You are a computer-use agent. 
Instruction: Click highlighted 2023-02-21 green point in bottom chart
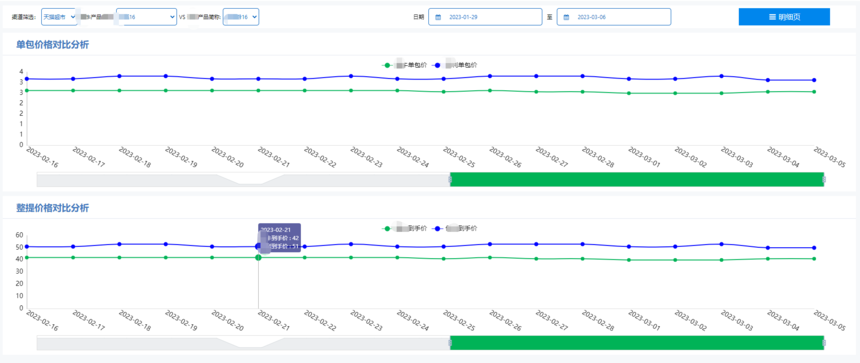[x=258, y=257]
